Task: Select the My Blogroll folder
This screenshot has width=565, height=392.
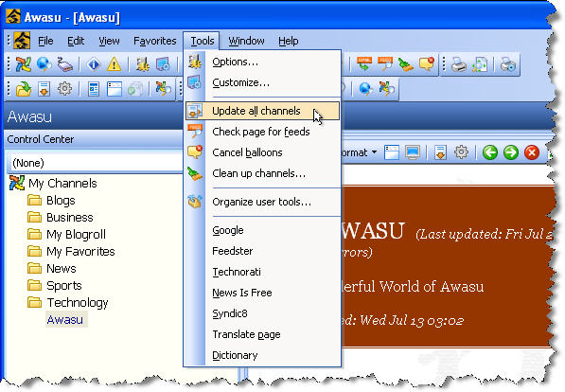Action: point(76,235)
